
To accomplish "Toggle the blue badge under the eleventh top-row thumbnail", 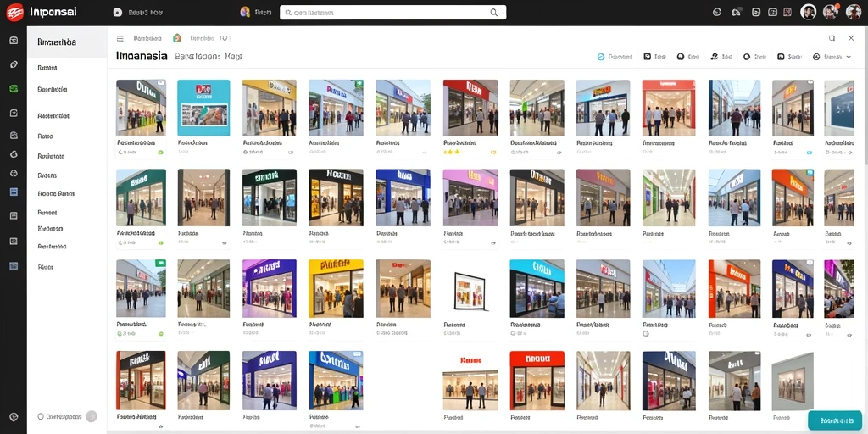I will [810, 152].
